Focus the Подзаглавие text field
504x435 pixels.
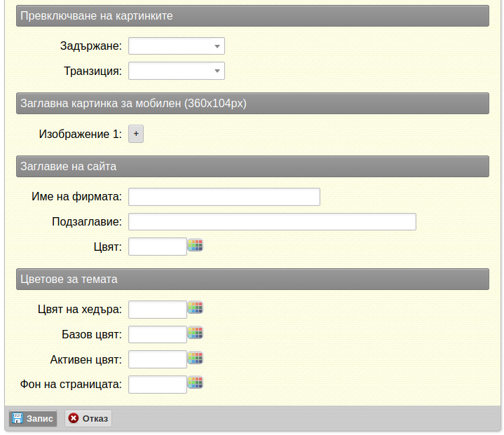[x=272, y=221]
